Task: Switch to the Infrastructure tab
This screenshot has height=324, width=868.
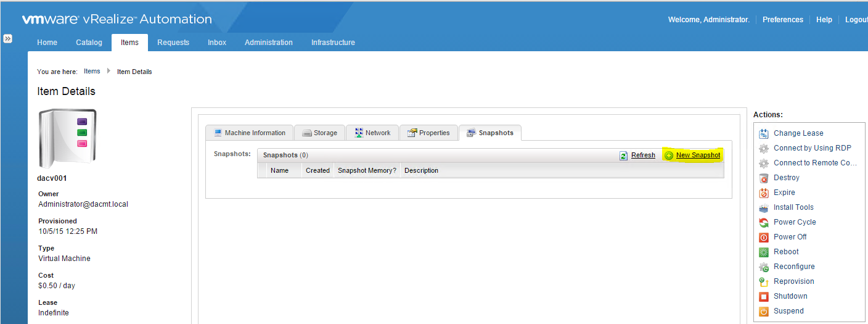Action: pos(333,43)
